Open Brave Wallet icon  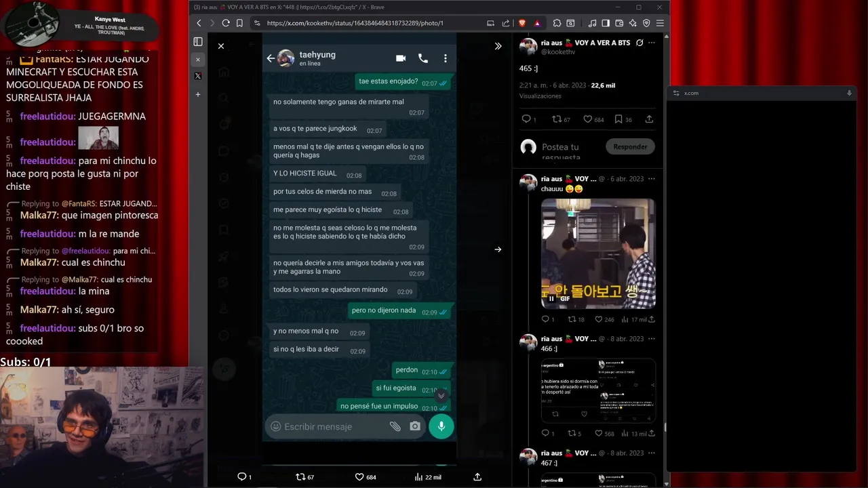619,23
